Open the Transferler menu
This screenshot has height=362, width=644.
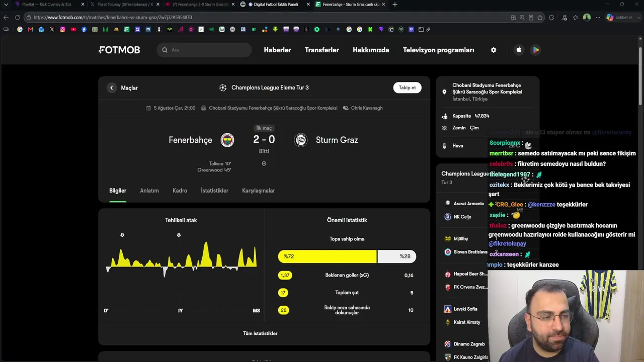pos(321,50)
